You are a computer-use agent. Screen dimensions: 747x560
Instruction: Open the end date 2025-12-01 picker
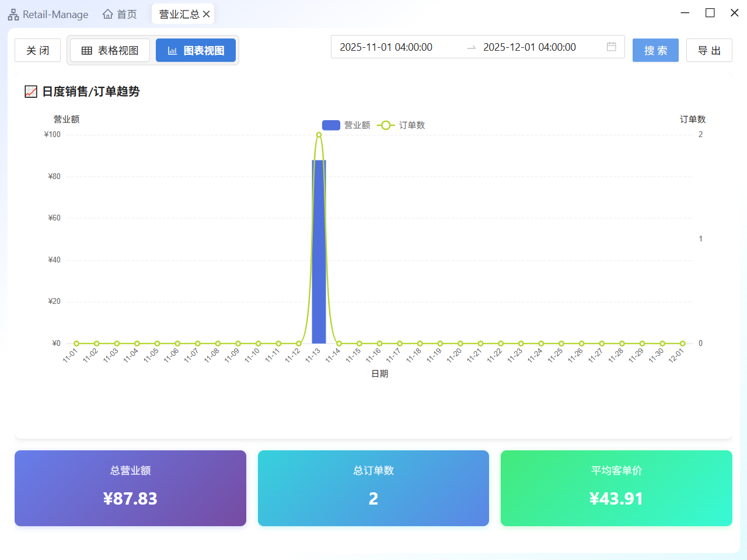pyautogui.click(x=529, y=47)
